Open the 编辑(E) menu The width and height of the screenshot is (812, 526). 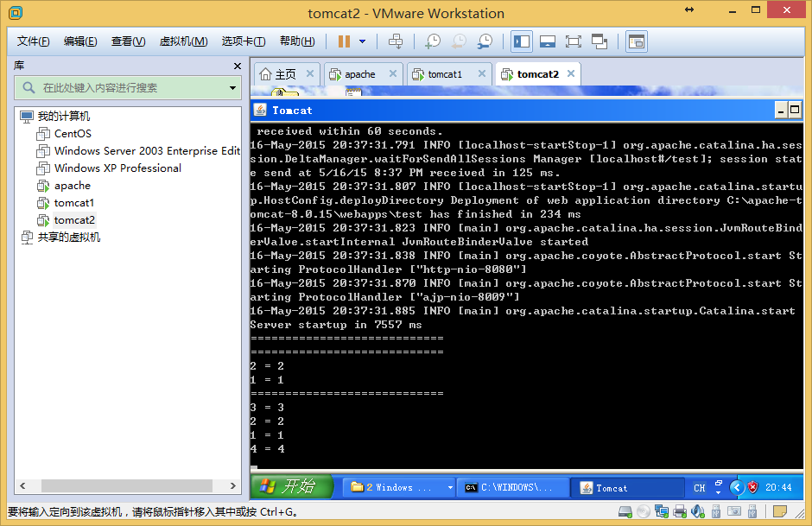click(x=80, y=41)
